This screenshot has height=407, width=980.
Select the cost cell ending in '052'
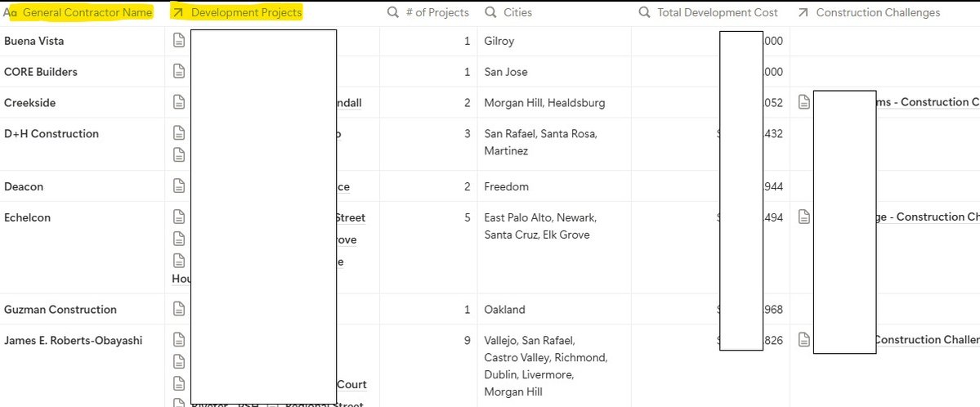coord(710,102)
